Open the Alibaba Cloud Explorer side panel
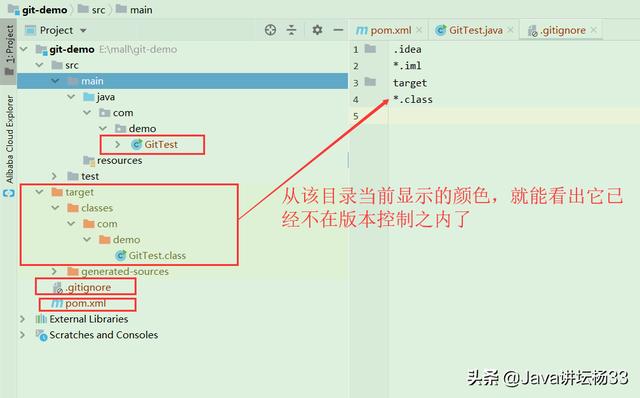Viewport: 640px width, 398px height. pos(9,139)
